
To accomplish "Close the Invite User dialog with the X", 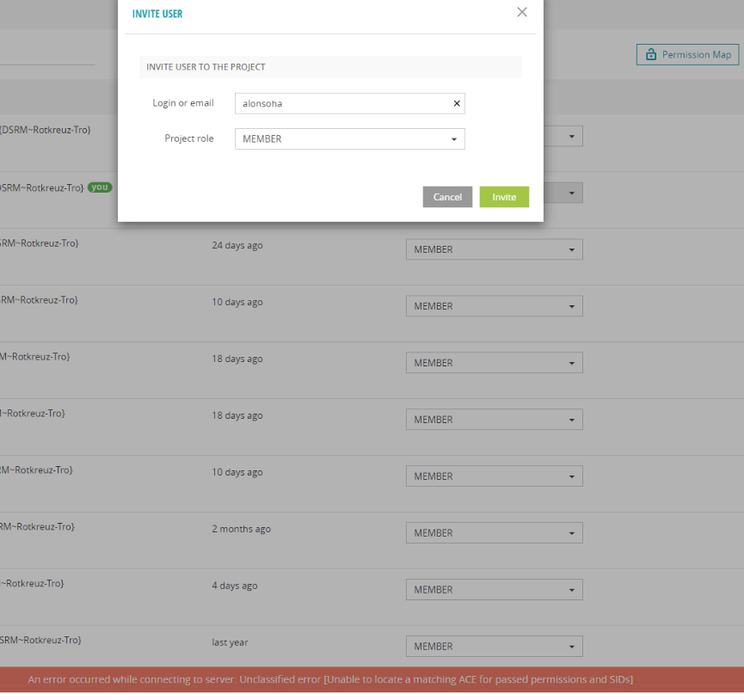I will click(521, 12).
